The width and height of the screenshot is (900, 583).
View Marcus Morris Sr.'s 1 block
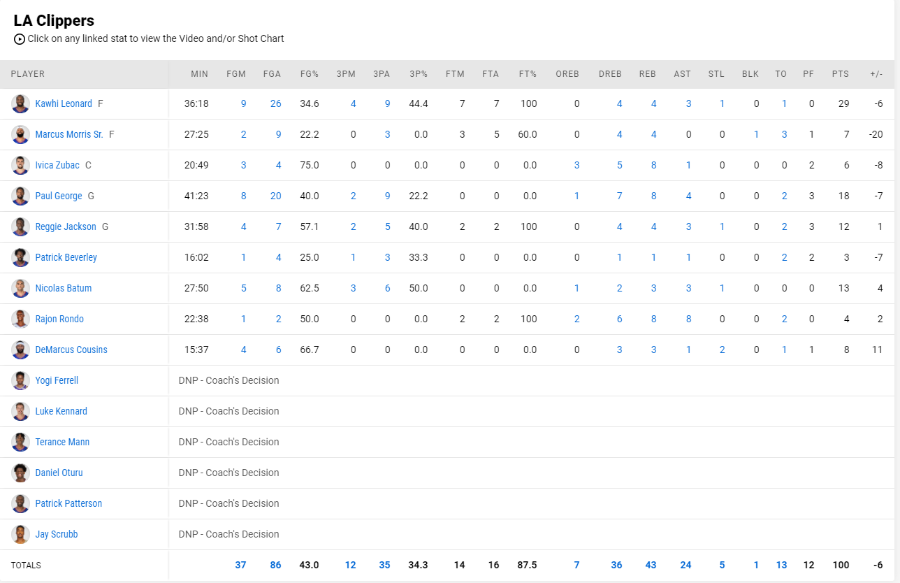756,134
